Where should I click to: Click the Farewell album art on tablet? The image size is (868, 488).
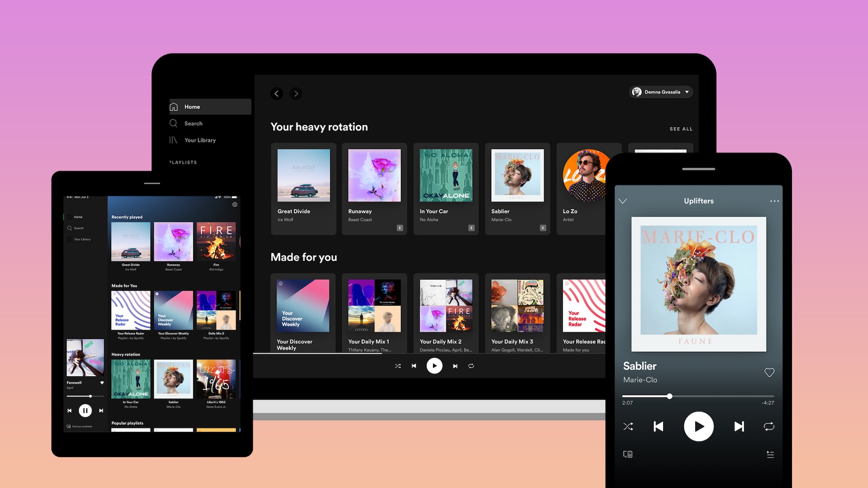(85, 358)
